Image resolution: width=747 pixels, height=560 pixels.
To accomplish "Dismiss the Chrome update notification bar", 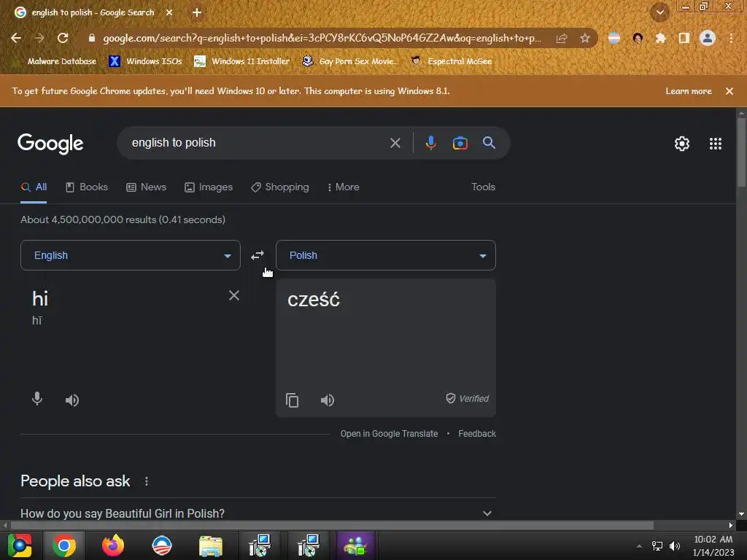I will click(x=729, y=91).
